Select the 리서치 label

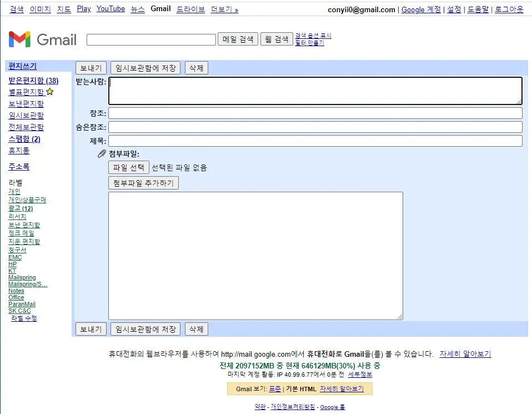tap(17, 216)
